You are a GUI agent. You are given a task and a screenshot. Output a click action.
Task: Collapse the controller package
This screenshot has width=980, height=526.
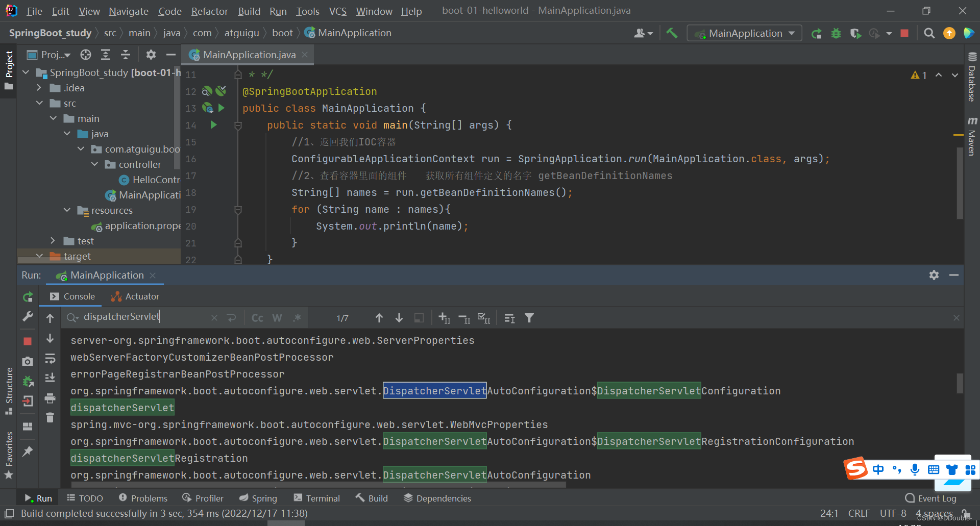94,164
